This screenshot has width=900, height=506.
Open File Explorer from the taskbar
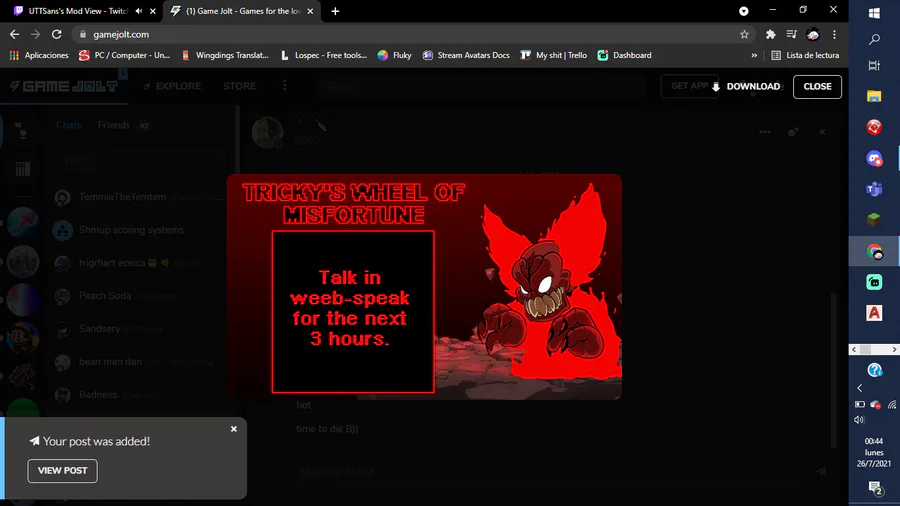tap(874, 96)
